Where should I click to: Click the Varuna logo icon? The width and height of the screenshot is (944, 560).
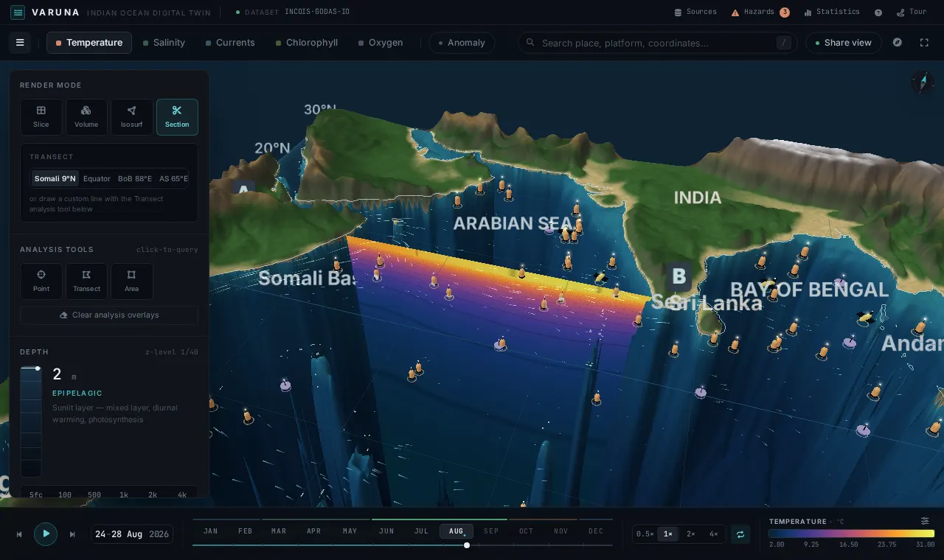pyautogui.click(x=18, y=13)
